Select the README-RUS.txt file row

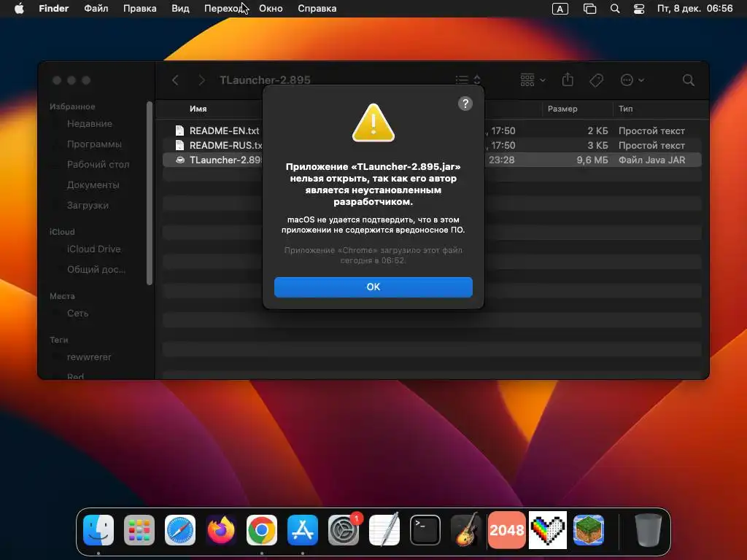pyautogui.click(x=432, y=145)
